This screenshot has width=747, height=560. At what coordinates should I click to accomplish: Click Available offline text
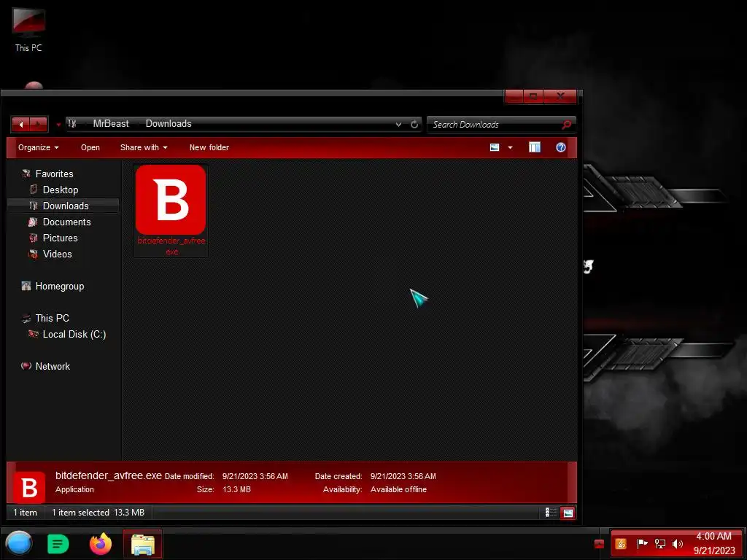(x=398, y=489)
